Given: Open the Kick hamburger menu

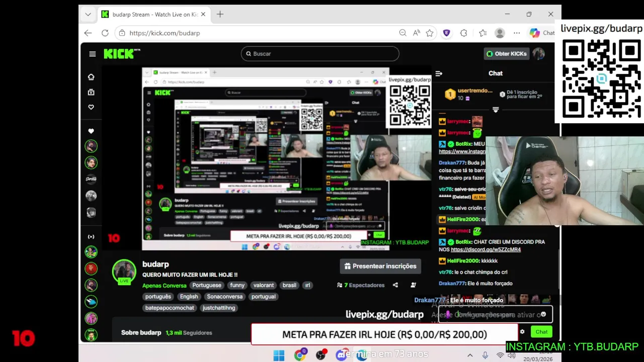Looking at the screenshot, I should click(92, 54).
